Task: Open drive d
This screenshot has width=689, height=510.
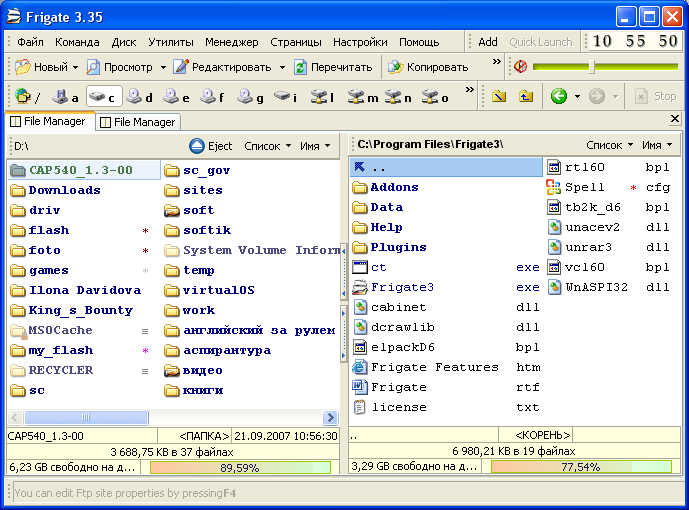Action: (x=140, y=96)
